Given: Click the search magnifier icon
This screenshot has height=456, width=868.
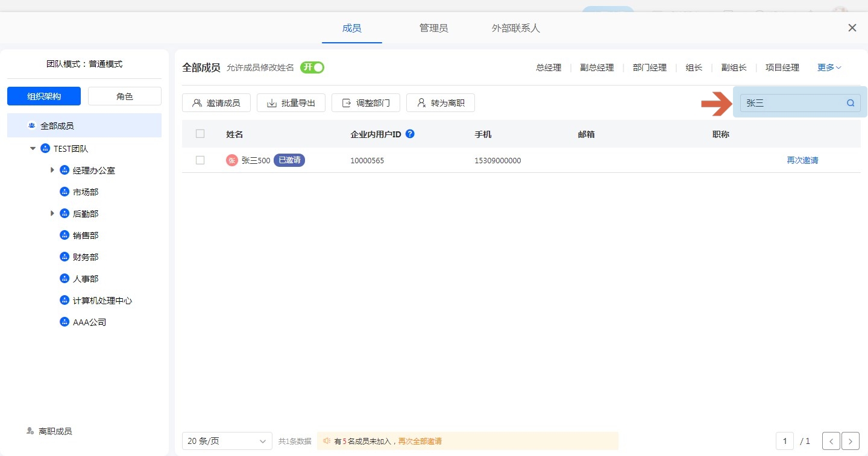Looking at the screenshot, I should point(851,103).
